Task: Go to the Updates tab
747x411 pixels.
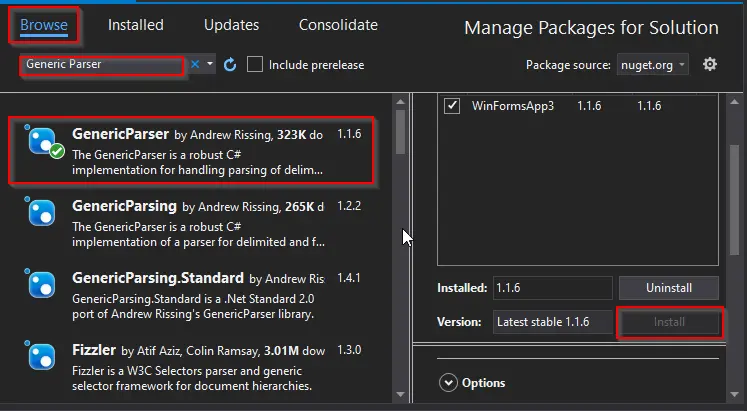Action: tap(232, 25)
